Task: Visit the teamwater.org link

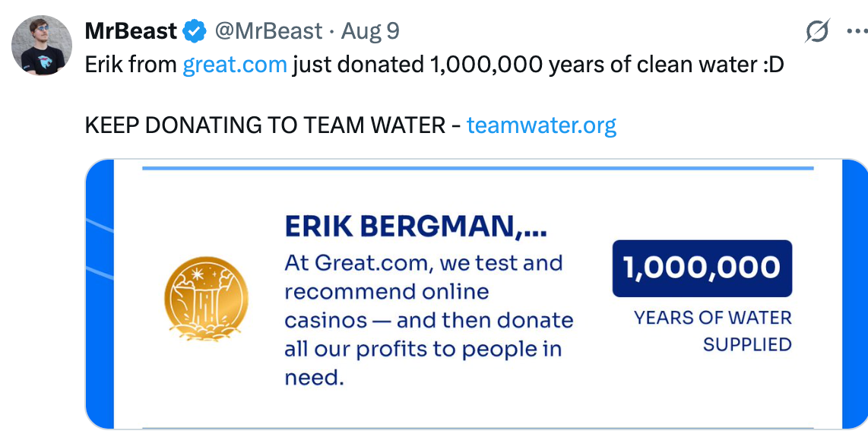Action: (x=541, y=125)
